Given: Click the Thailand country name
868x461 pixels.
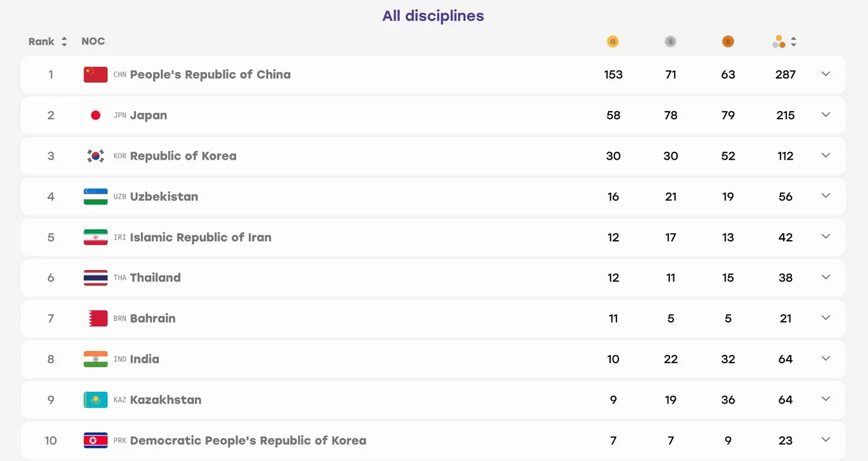Looking at the screenshot, I should 155,278.
